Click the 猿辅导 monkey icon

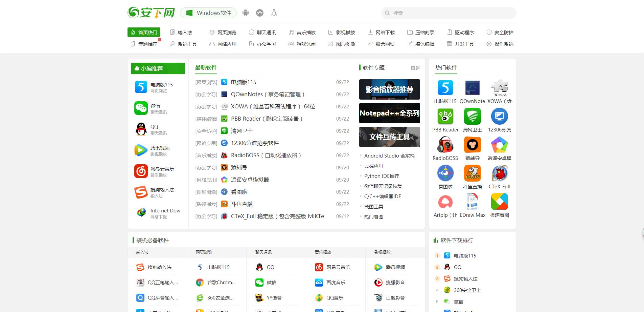472,144
